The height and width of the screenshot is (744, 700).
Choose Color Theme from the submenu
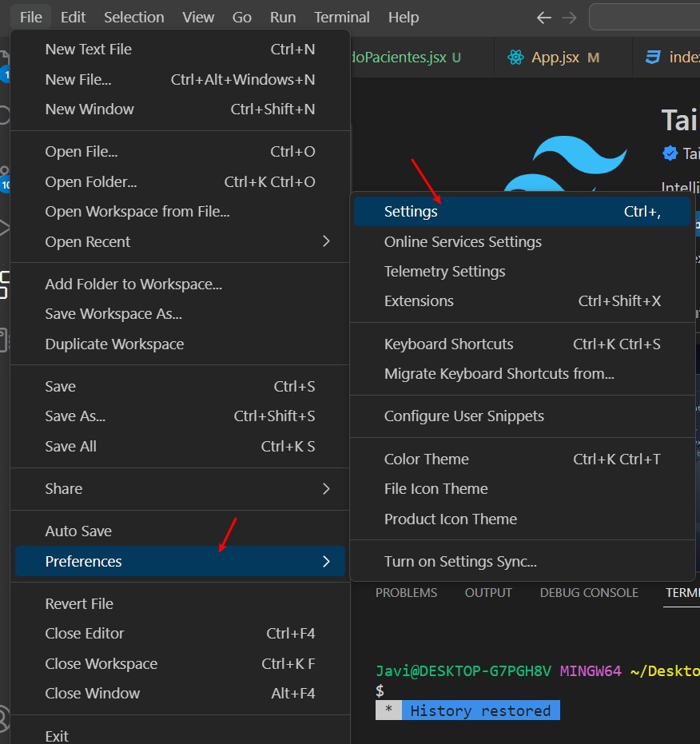[426, 460]
